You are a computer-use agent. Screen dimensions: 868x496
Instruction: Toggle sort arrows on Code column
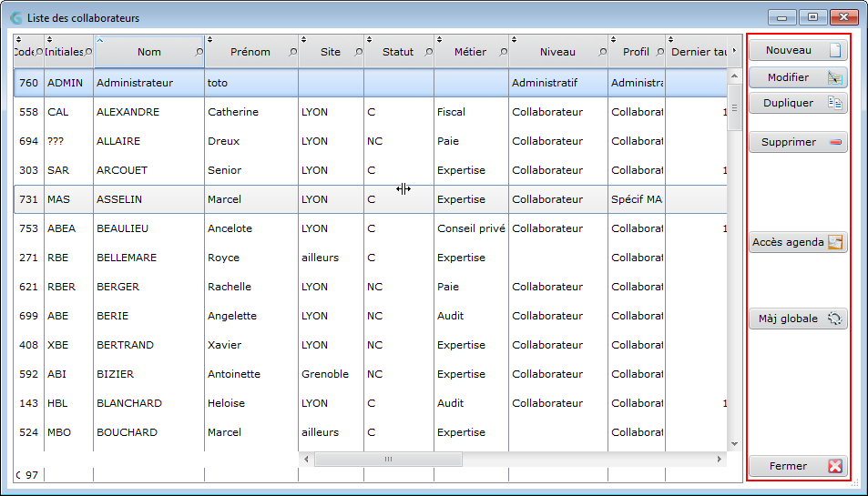pos(18,39)
